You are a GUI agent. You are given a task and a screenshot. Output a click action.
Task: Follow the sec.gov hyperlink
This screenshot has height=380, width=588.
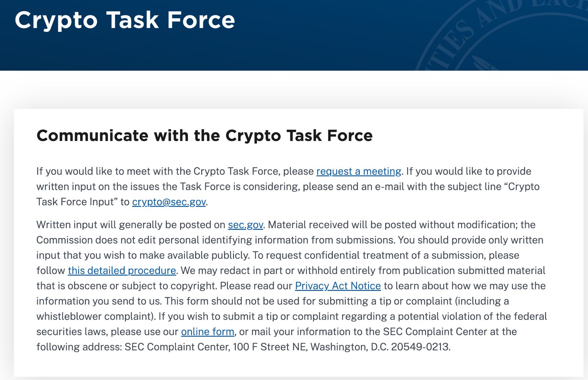pos(245,225)
